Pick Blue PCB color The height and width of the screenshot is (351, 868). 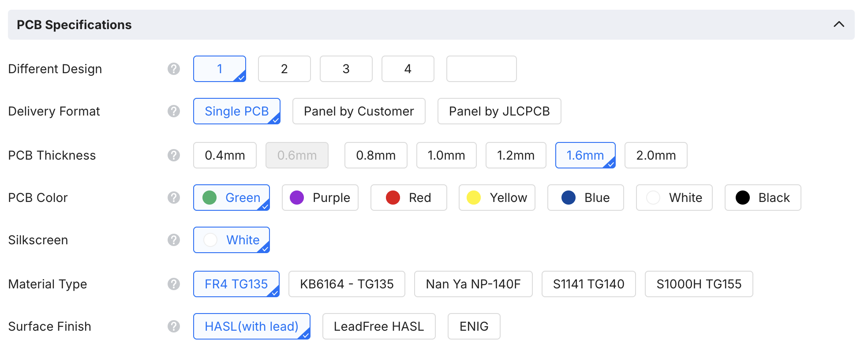[586, 198]
